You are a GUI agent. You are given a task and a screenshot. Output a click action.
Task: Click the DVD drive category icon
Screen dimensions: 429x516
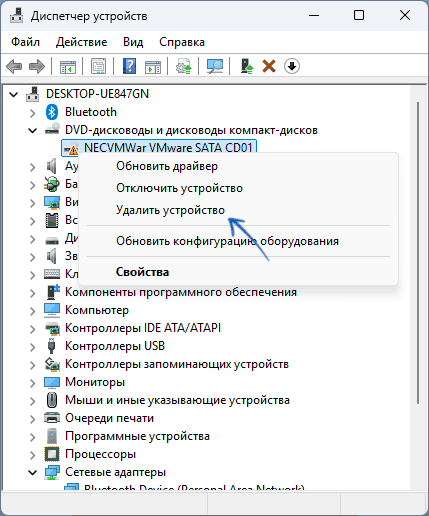[52, 129]
